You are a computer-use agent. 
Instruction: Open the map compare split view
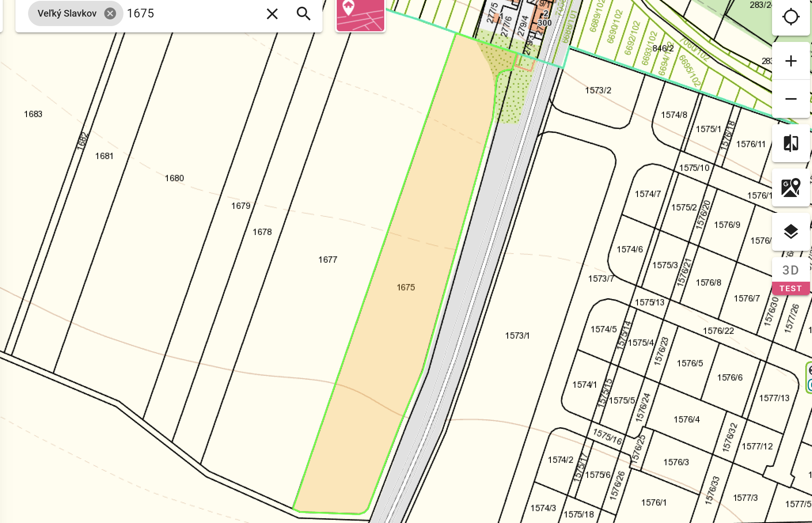tap(791, 143)
